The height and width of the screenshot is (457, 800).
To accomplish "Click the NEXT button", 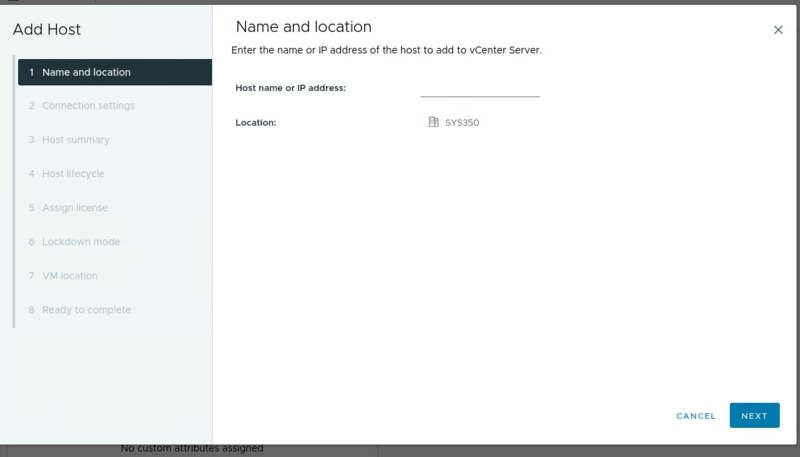I will pos(754,416).
